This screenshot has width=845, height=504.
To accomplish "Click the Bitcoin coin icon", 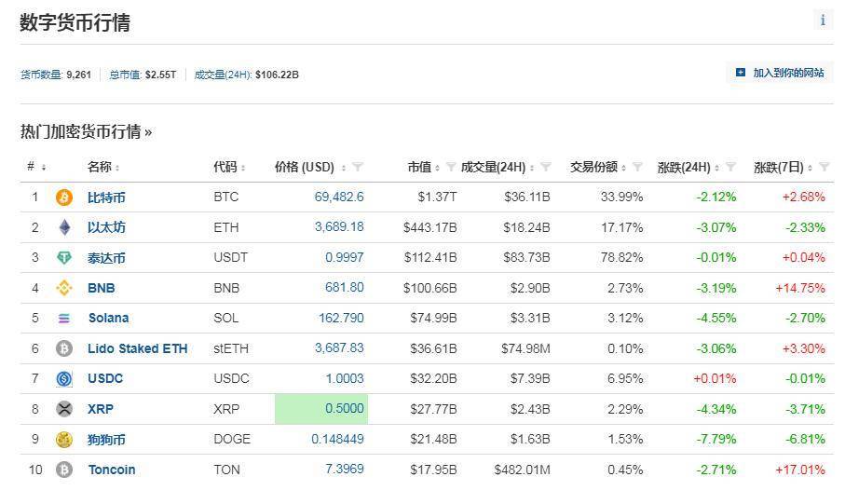I will pos(64,198).
